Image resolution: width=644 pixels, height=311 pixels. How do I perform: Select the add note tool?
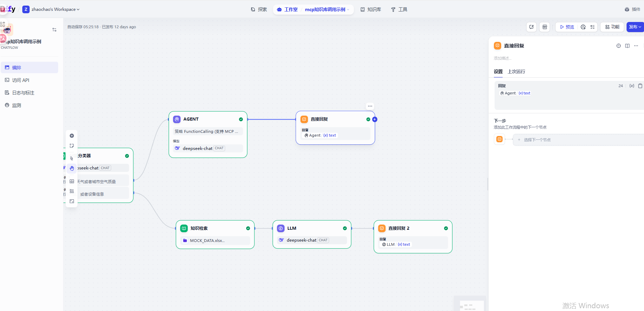[x=72, y=146]
